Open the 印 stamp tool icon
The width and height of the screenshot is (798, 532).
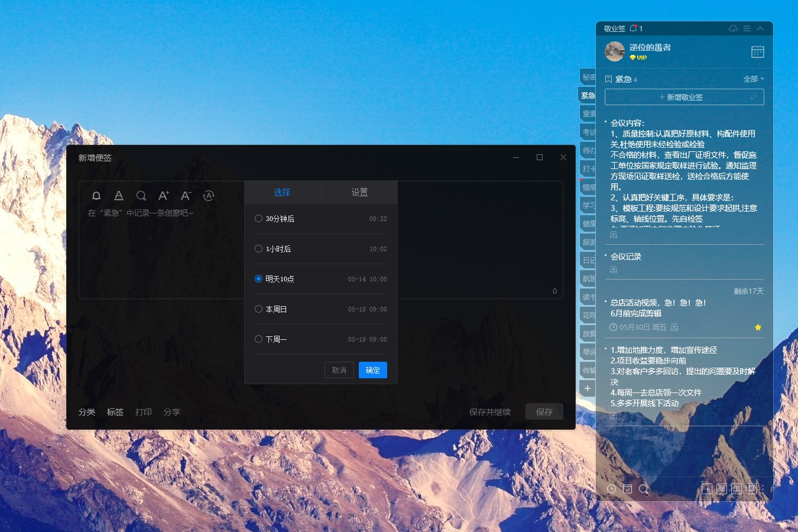click(737, 489)
